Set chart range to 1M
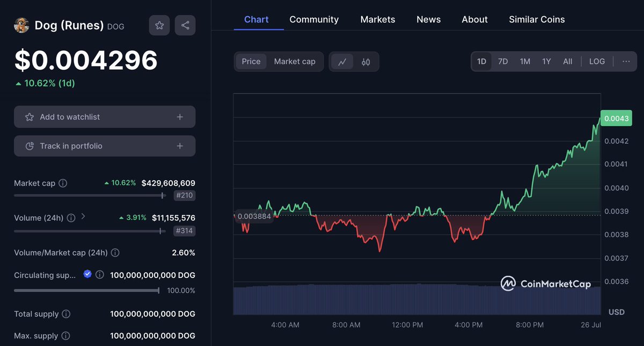 [x=525, y=62]
